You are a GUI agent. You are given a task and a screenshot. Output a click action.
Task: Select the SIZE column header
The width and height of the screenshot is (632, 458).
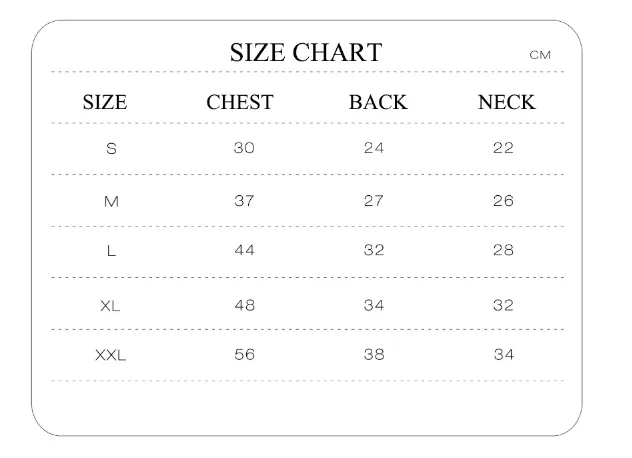(105, 102)
